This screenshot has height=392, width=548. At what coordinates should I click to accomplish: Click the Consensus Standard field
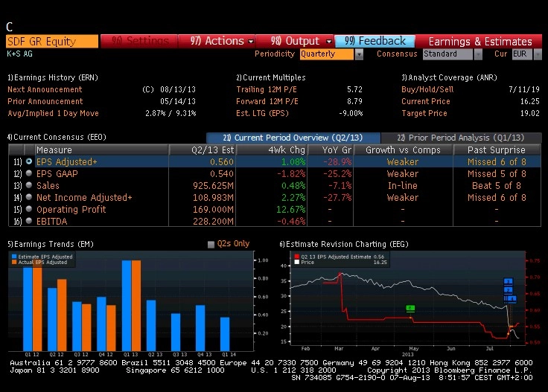click(447, 54)
